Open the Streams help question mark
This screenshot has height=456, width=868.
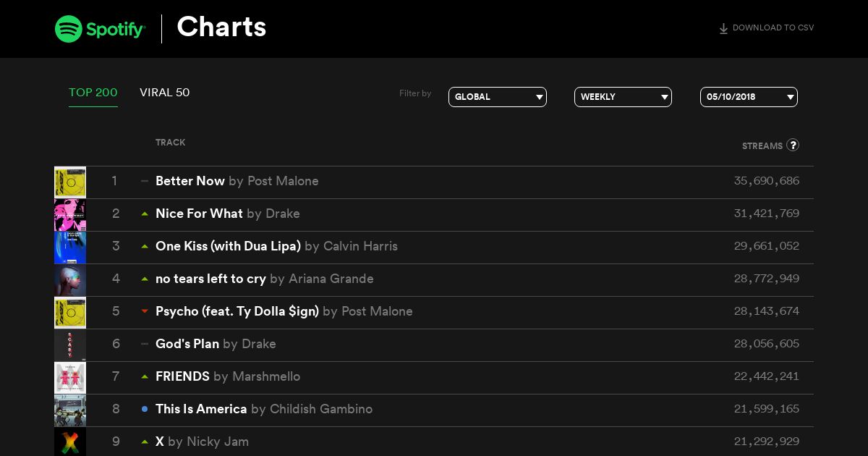tap(793, 145)
